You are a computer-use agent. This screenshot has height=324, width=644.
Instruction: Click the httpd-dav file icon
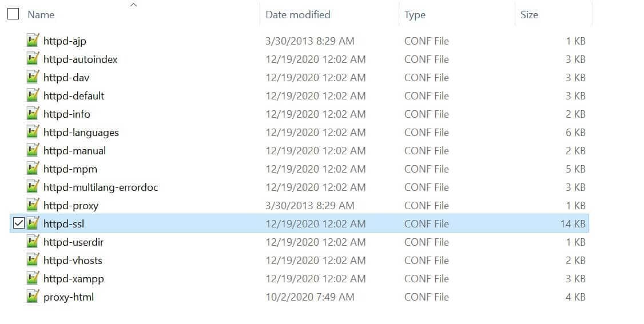(33, 78)
